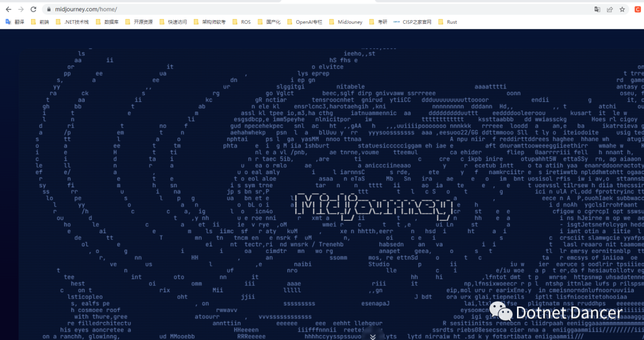Image resolution: width=644 pixels, height=340 pixels.
Task: Click the double chevron scroll-down arrow
Action: point(373,336)
